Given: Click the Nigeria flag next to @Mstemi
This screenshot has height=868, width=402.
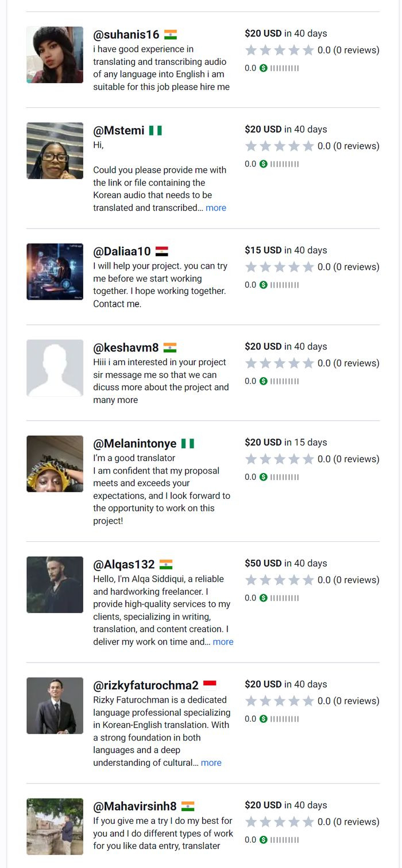Looking at the screenshot, I should click(155, 130).
